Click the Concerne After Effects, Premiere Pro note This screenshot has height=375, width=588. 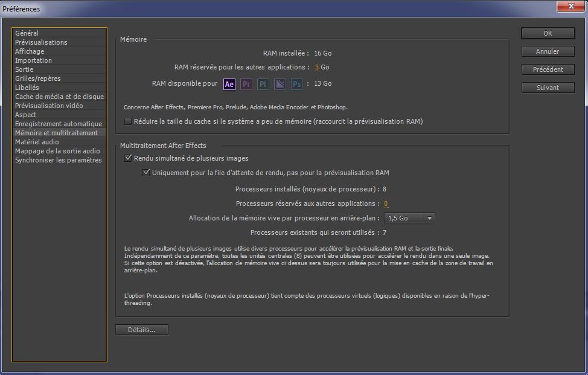235,107
